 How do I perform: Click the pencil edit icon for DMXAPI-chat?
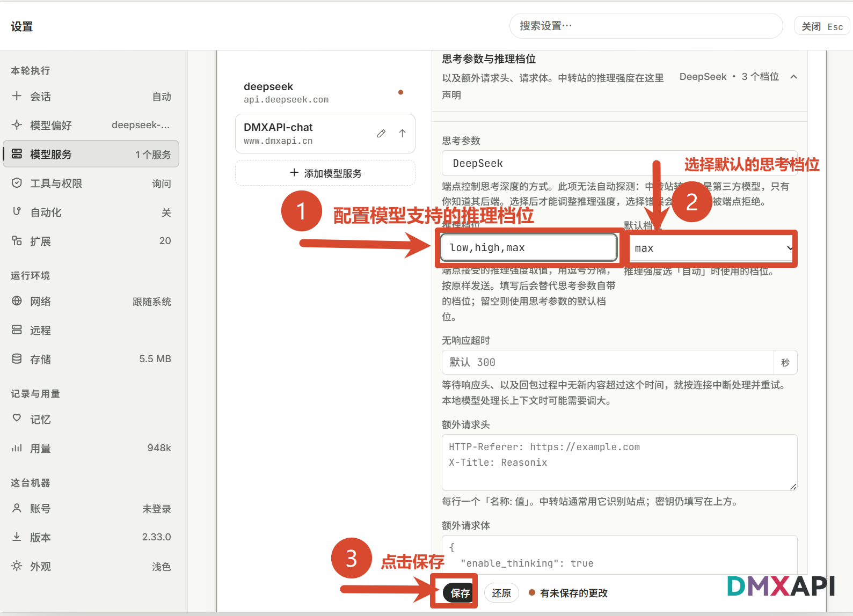click(x=381, y=134)
